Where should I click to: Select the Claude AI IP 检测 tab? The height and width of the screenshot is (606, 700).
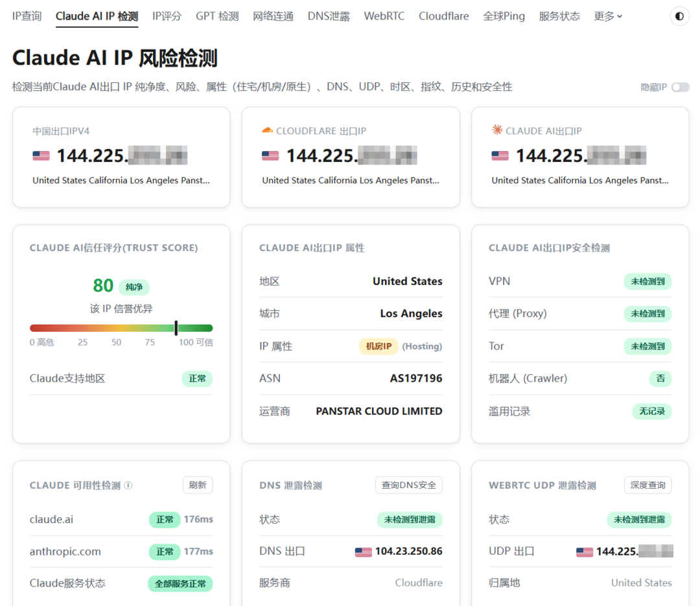pos(97,16)
